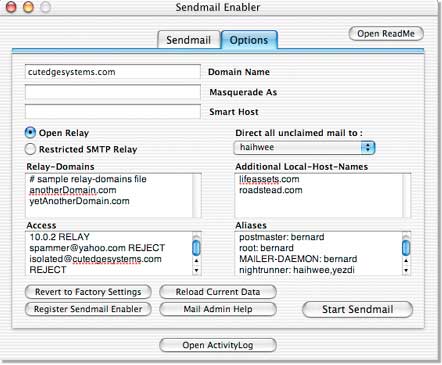Click Aliases list scroll up arrow
Screen dimensions: 442x365
406,261
